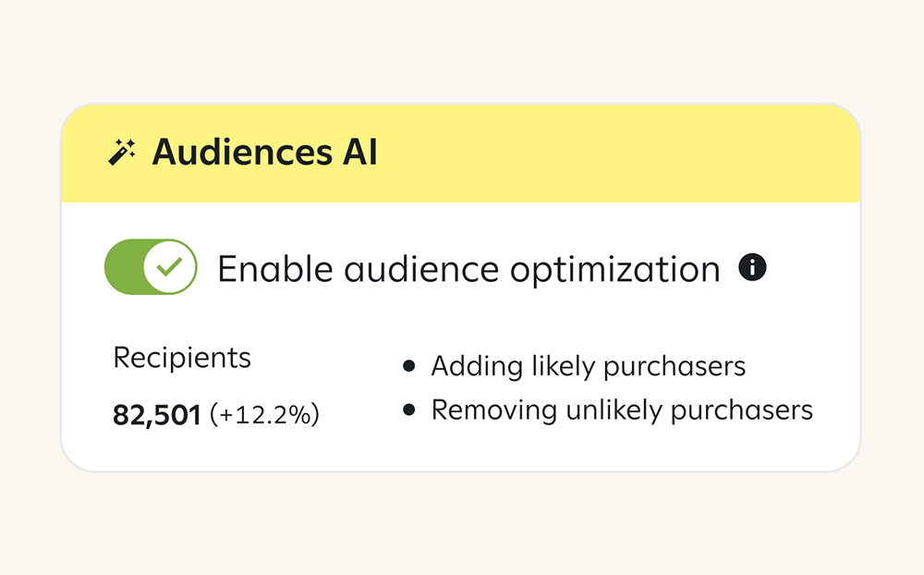The height and width of the screenshot is (575, 924).
Task: Click the +12.2% change percentage
Action: (x=264, y=414)
